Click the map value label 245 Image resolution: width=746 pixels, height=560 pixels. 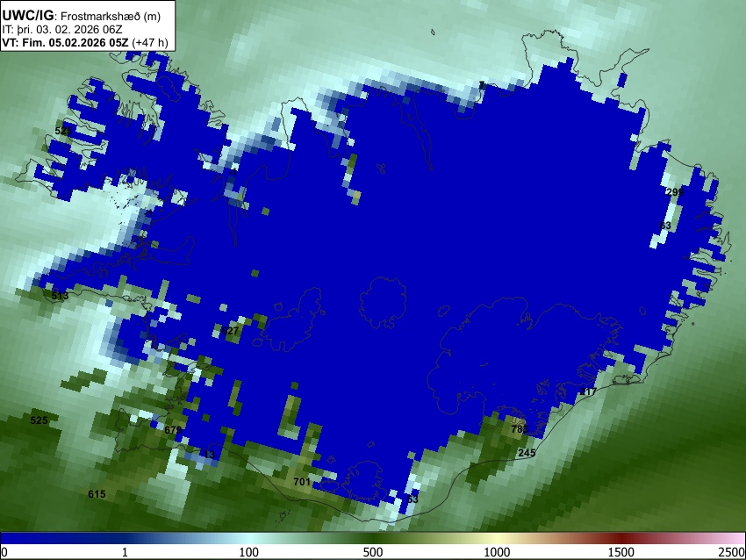click(x=527, y=453)
